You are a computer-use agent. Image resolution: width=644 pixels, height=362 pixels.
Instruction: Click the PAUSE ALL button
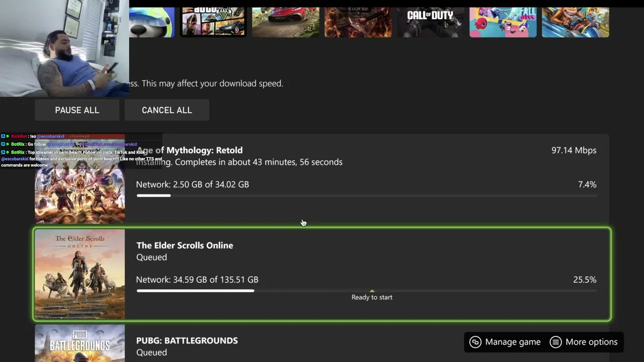point(77,110)
